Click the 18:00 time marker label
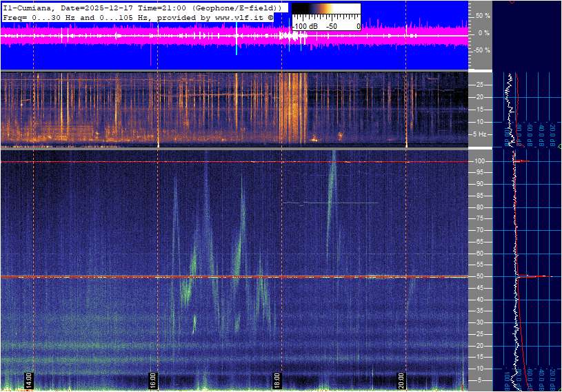Image resolution: width=562 pixels, height=392 pixels. 277,380
